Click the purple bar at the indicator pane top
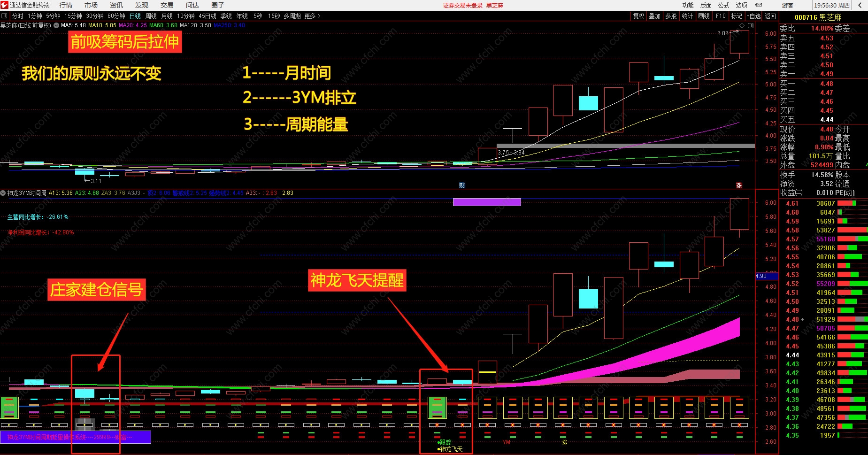Image resolution: width=868 pixels, height=455 pixels. [x=487, y=202]
